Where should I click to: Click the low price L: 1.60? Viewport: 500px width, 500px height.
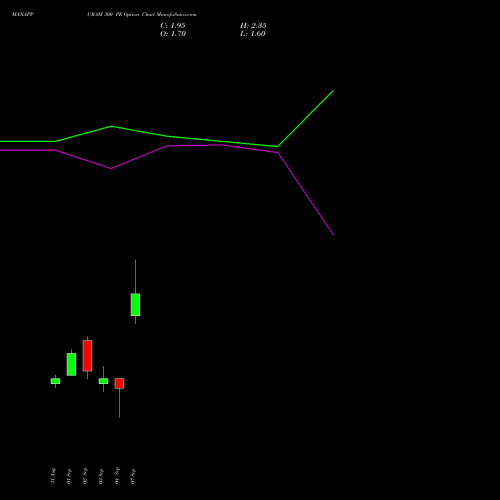[253, 34]
